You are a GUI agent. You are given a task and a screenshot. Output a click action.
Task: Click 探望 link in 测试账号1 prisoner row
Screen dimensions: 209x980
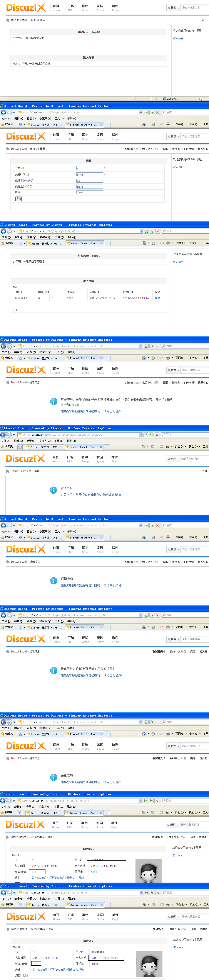(157, 298)
